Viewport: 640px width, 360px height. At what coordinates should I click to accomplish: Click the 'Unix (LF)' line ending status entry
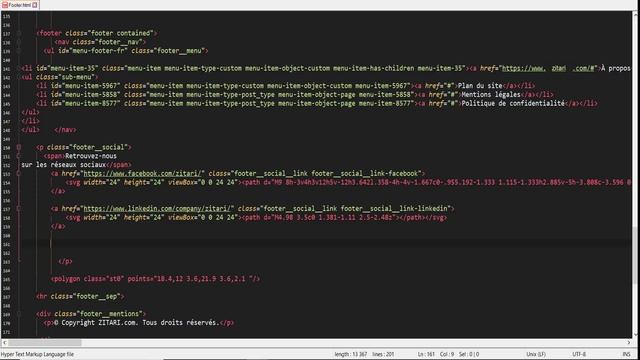tap(536, 354)
